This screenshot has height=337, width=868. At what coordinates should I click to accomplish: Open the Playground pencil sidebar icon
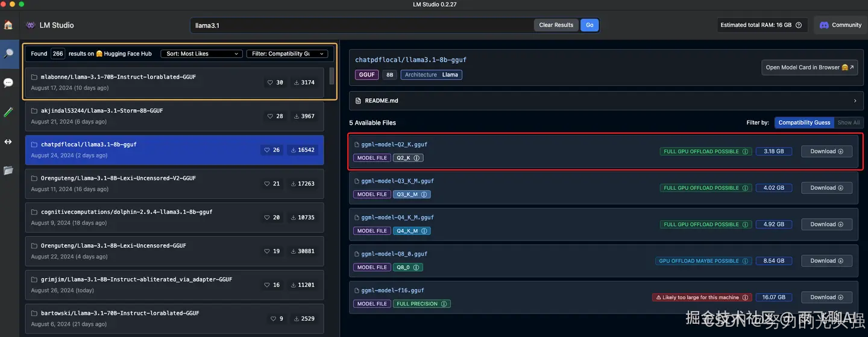[x=8, y=112]
